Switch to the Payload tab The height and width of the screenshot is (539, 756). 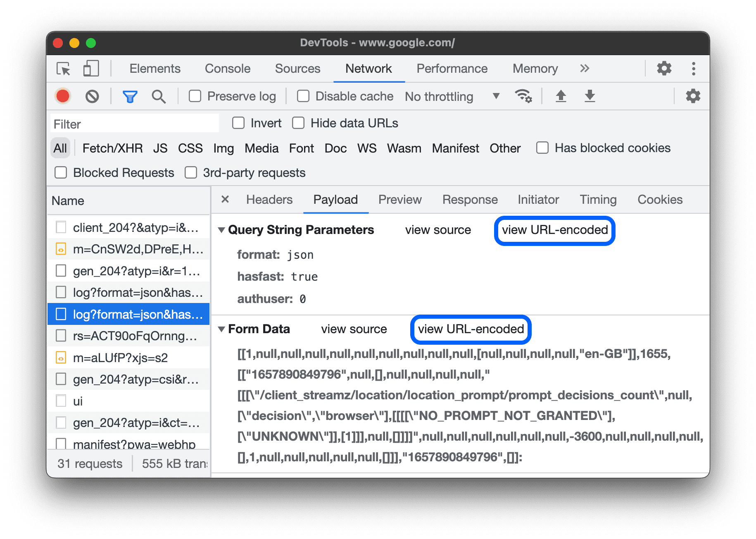[x=335, y=200]
